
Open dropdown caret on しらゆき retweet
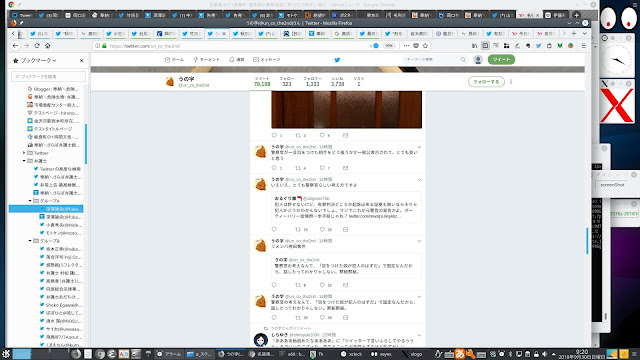[x=419, y=335]
